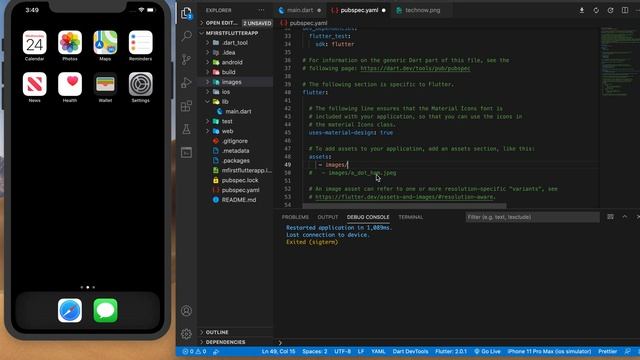Open Safari in the simulator dock
This screenshot has width=640, height=360.
click(70, 310)
